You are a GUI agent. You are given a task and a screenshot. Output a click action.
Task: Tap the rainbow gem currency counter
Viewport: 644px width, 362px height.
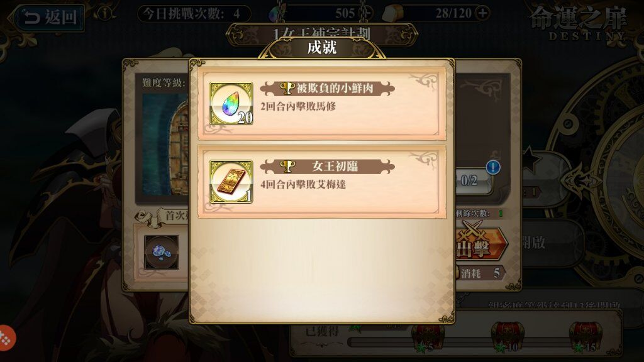(x=321, y=14)
